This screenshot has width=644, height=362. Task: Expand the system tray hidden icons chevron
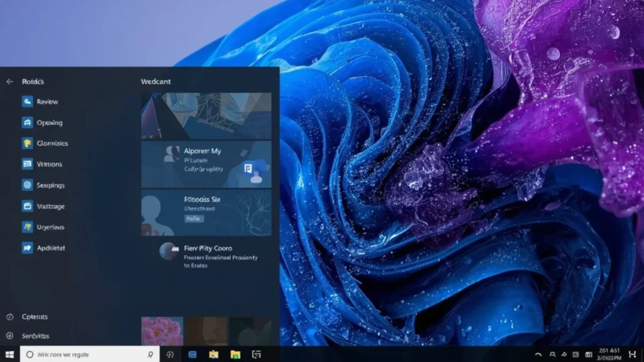pyautogui.click(x=538, y=354)
